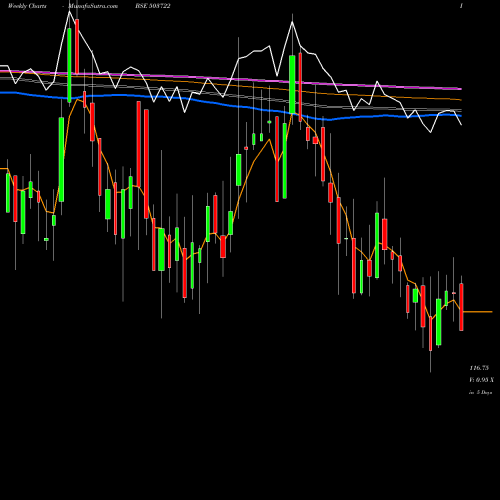Click the horizontal orange current price marker
500x500 pixels.
(478, 312)
